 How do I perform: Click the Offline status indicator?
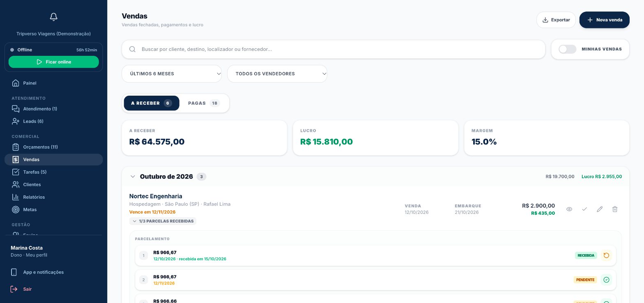click(x=21, y=50)
